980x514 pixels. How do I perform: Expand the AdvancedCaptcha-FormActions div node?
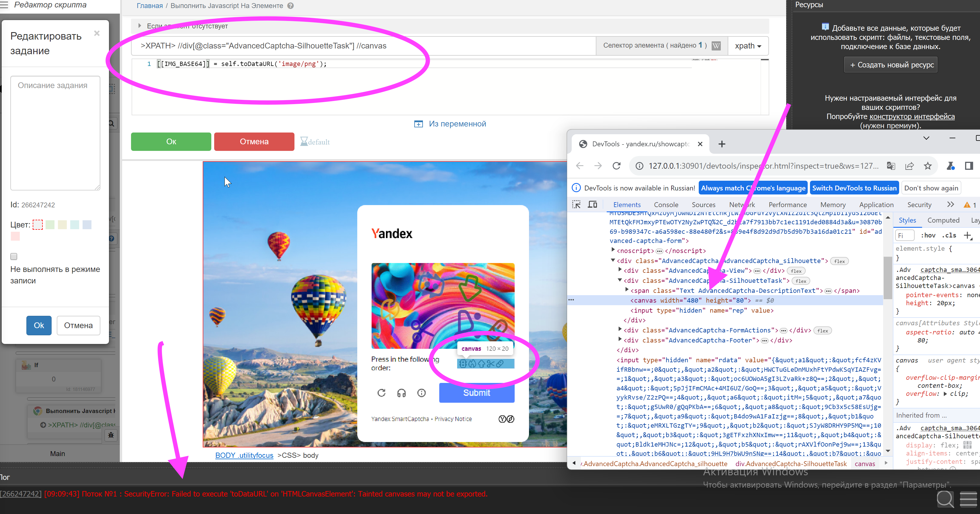620,330
